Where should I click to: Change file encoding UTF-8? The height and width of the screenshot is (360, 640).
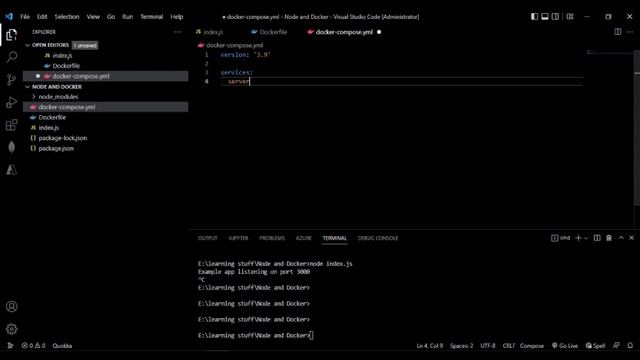point(488,346)
